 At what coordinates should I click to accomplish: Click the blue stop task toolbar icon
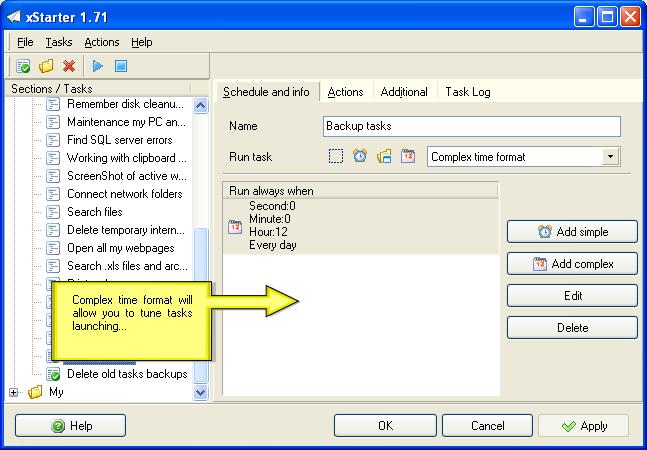[120, 66]
